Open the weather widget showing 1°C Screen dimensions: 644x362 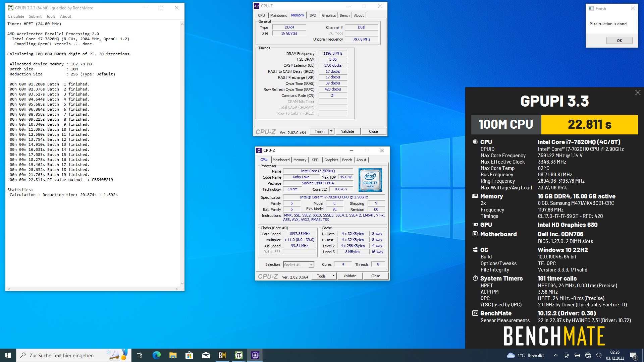525,355
